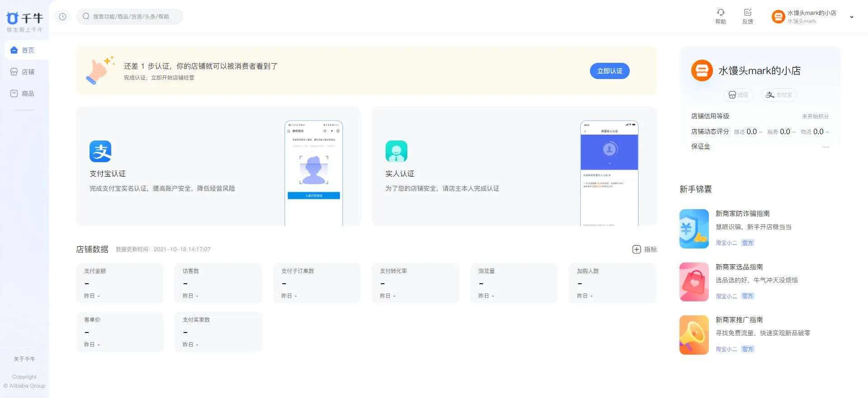Click the Qianniu logo icon
The image size is (868, 398).
12,18
